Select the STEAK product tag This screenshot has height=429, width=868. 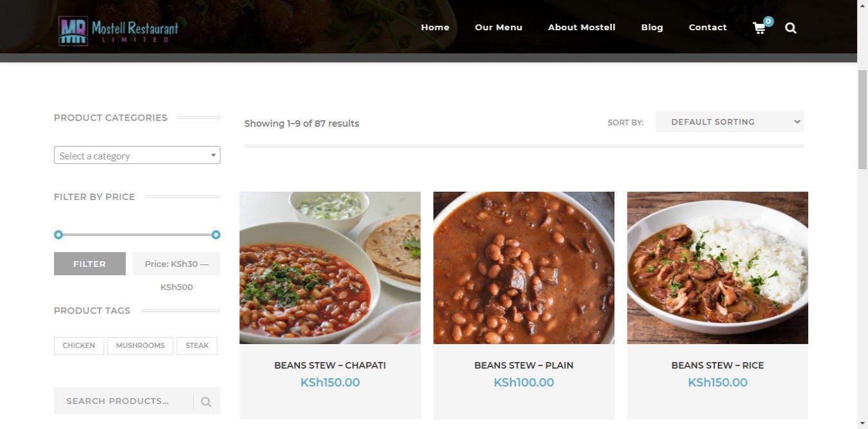click(197, 345)
